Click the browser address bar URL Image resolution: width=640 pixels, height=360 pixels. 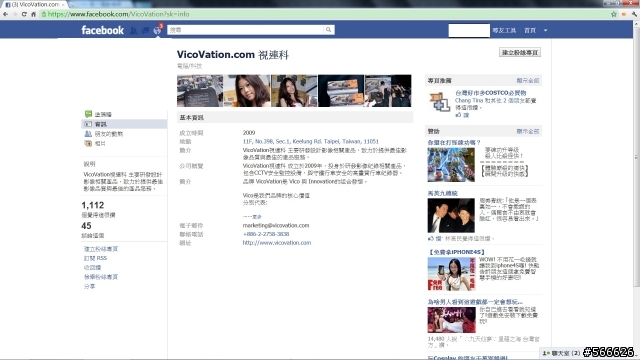pyautogui.click(x=118, y=14)
